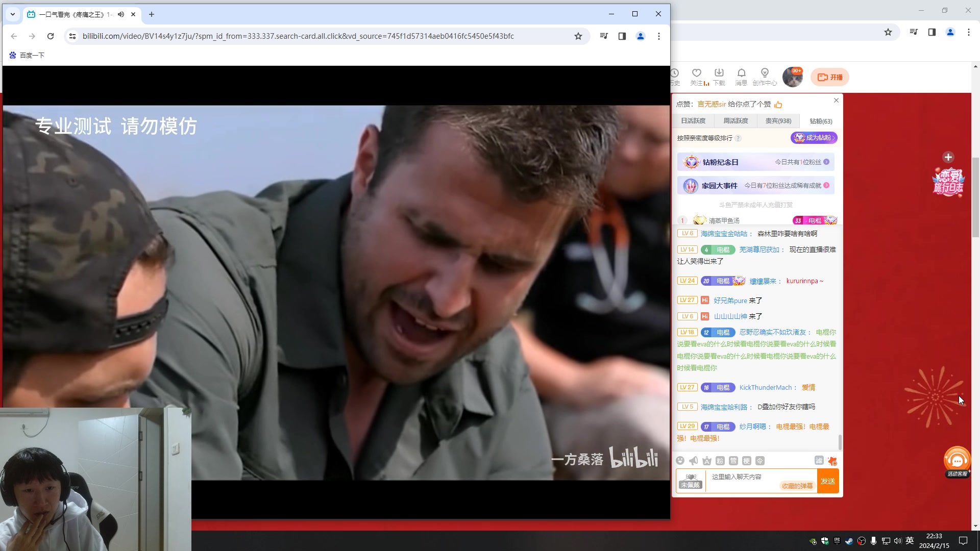Toggle the 管 chat option
The image size is (980, 551).
(x=733, y=461)
